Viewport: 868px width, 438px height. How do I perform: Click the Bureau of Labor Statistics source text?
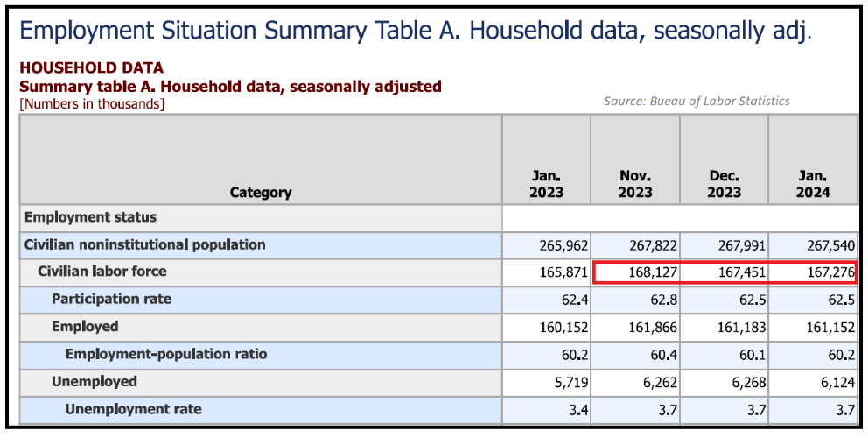[x=697, y=101]
